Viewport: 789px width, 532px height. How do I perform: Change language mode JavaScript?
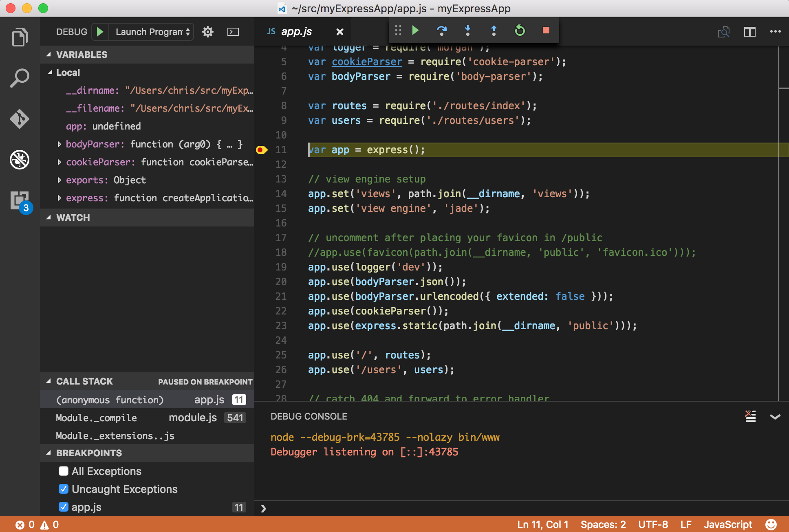pyautogui.click(x=728, y=524)
